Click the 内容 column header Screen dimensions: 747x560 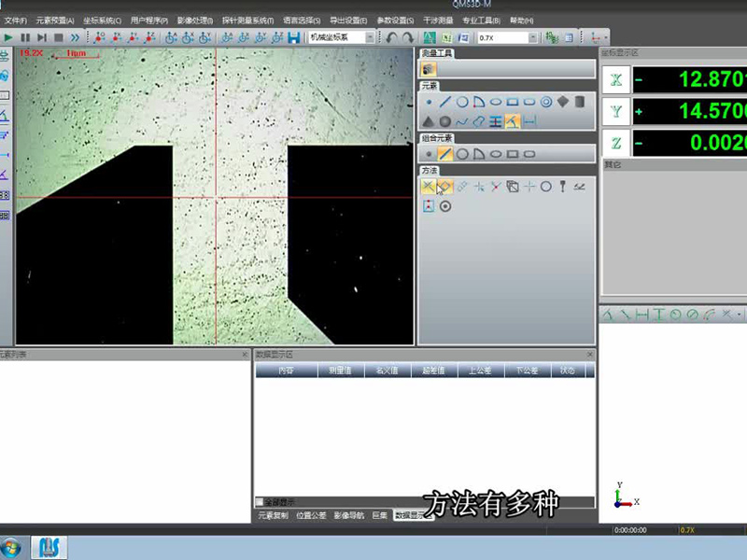click(287, 371)
